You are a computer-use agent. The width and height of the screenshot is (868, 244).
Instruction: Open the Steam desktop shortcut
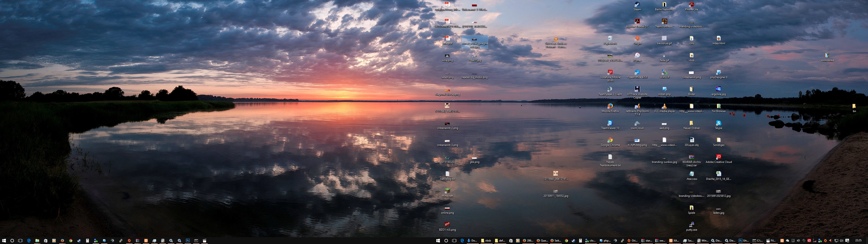point(637,5)
